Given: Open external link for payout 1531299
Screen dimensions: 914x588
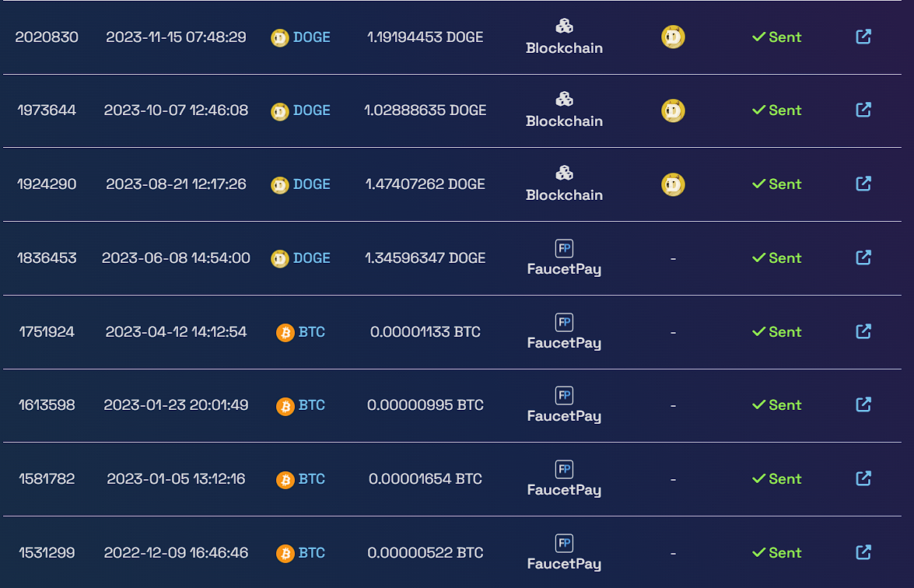Looking at the screenshot, I should point(863,552).
